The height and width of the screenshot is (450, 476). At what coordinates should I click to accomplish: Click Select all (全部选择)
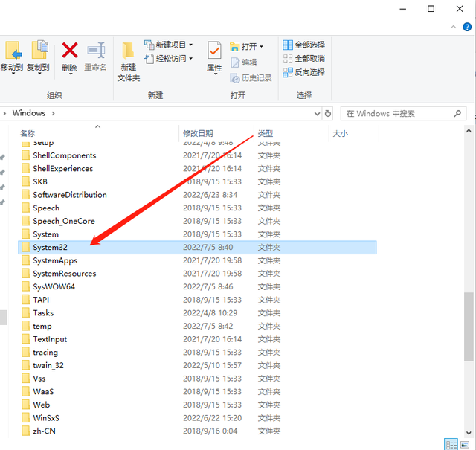coord(304,45)
